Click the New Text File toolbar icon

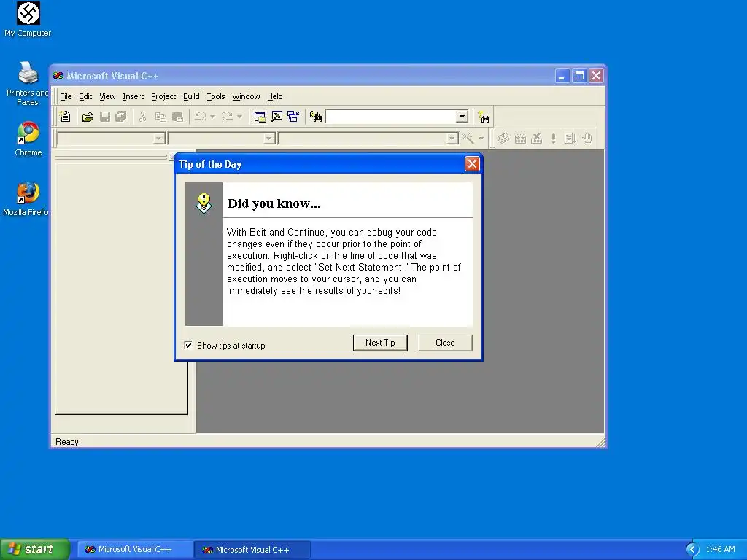[65, 116]
